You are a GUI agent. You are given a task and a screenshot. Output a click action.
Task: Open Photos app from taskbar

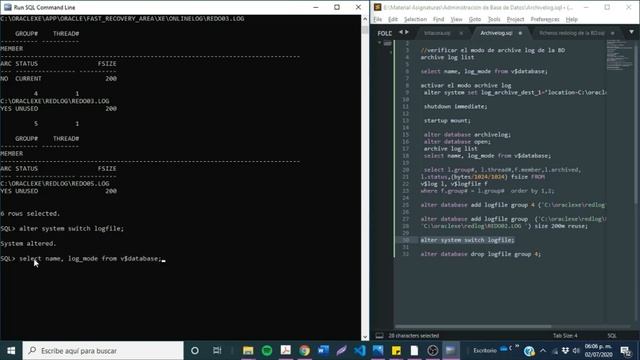tap(378, 351)
